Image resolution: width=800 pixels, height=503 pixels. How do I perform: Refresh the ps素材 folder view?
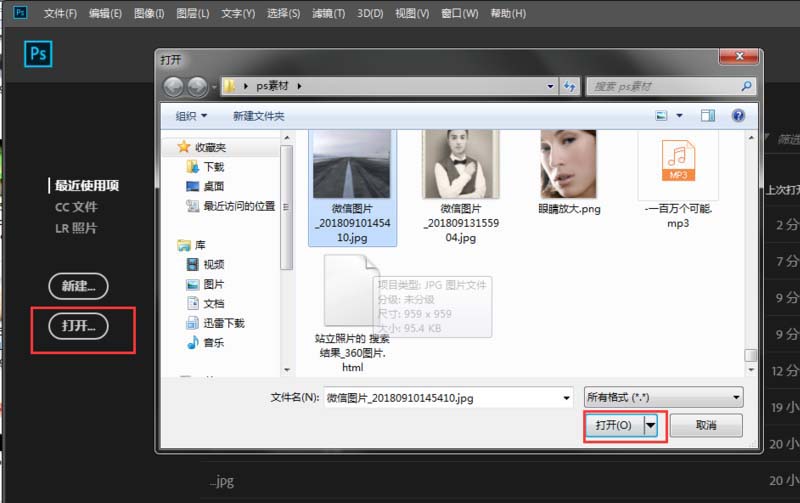click(x=570, y=86)
